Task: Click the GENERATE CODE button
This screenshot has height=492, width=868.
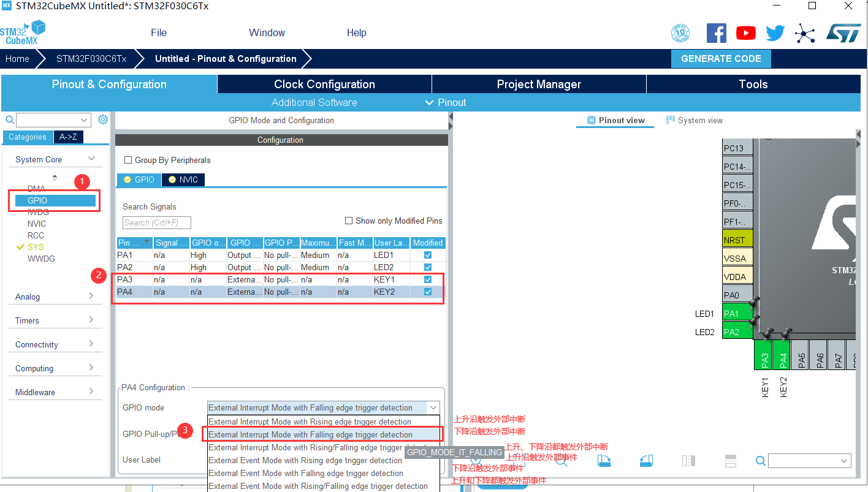Action: pyautogui.click(x=721, y=58)
